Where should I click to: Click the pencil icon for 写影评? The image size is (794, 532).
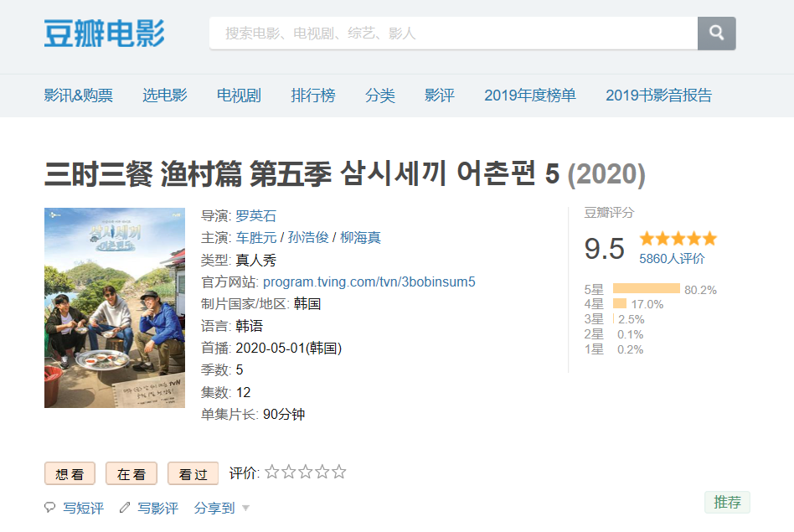point(125,508)
